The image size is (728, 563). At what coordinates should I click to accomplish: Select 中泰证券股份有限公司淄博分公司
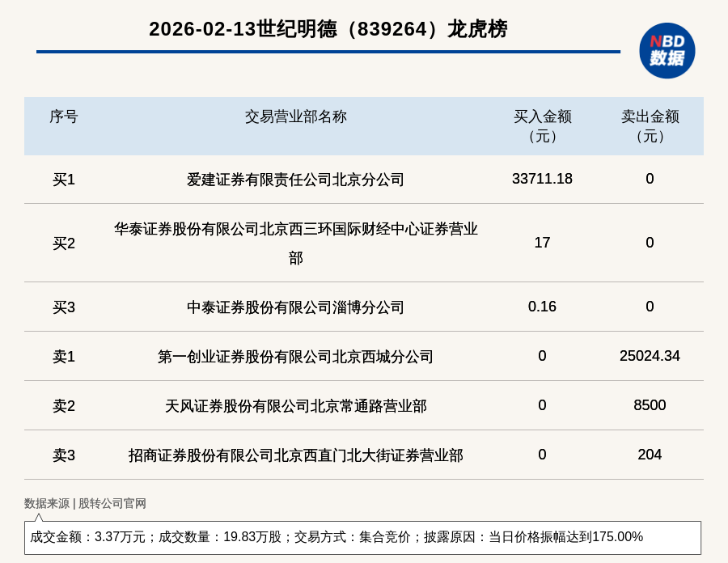click(295, 307)
